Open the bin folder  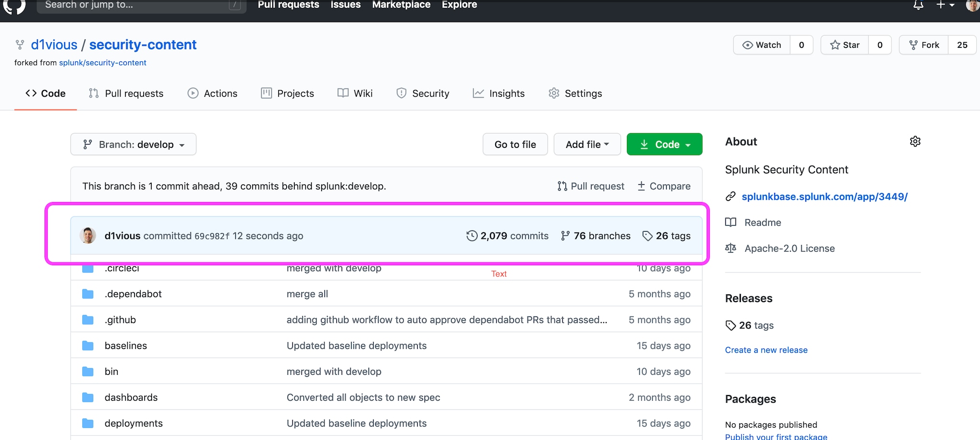[x=111, y=372]
